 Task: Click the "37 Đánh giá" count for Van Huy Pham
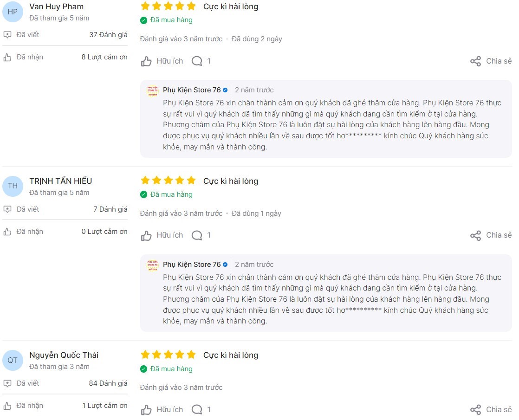click(108, 35)
